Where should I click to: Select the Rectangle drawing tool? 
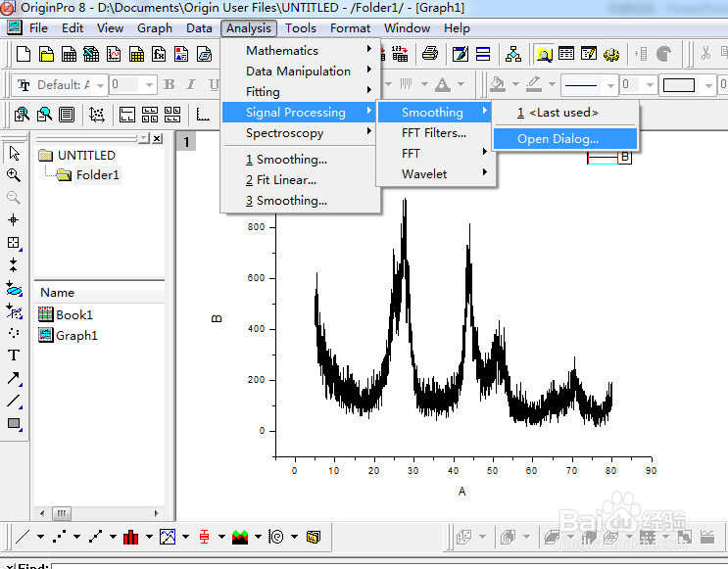[x=14, y=423]
